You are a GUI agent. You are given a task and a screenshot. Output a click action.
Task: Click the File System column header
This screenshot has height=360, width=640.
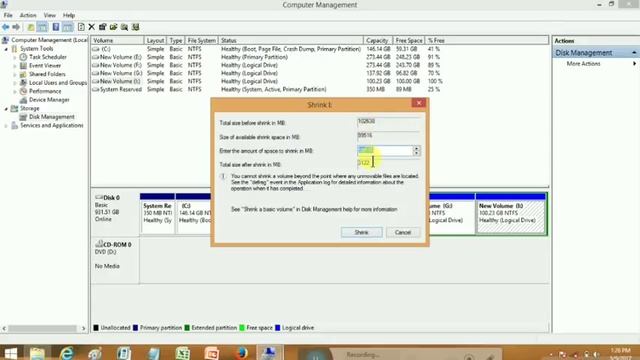[x=201, y=40]
